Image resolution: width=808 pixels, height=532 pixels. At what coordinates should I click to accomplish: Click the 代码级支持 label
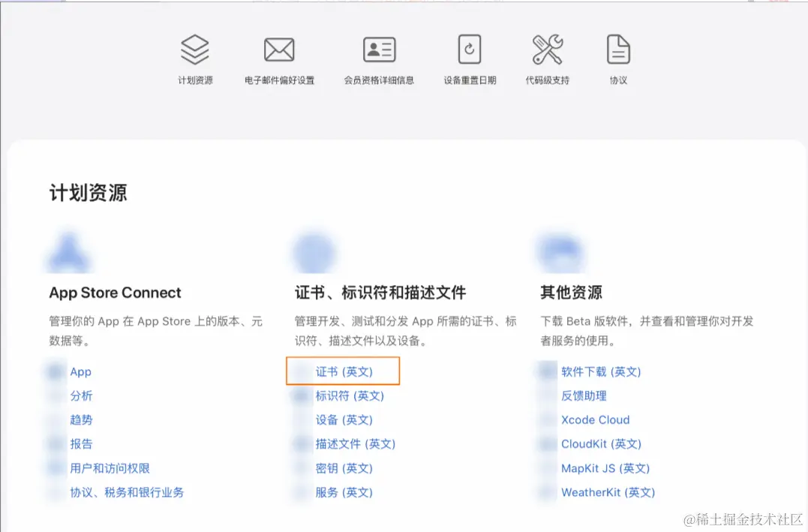click(547, 80)
